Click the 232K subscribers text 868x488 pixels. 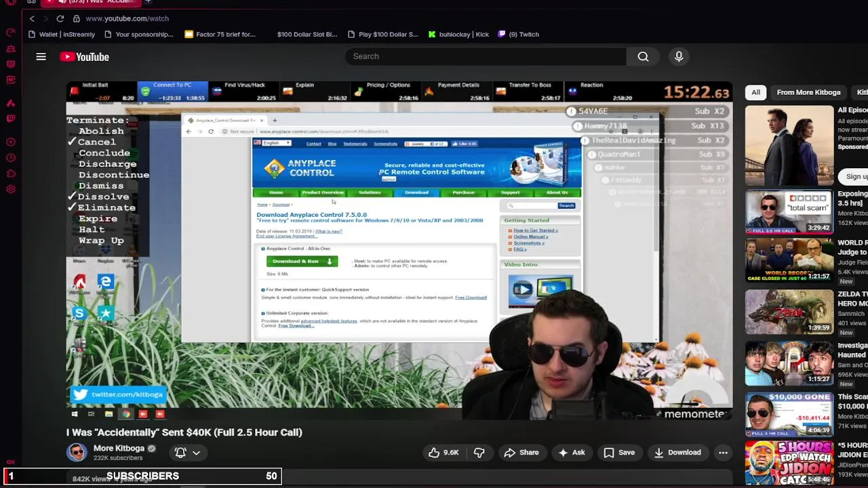click(118, 458)
